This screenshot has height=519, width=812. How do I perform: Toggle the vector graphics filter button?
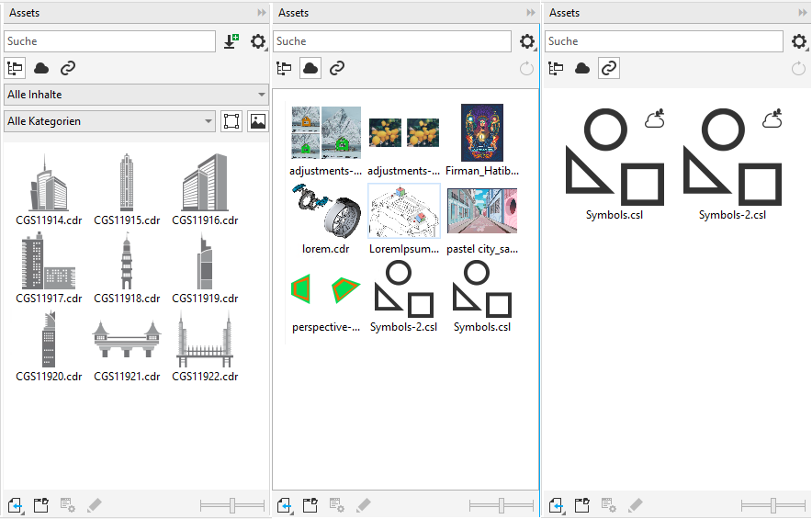click(x=231, y=121)
